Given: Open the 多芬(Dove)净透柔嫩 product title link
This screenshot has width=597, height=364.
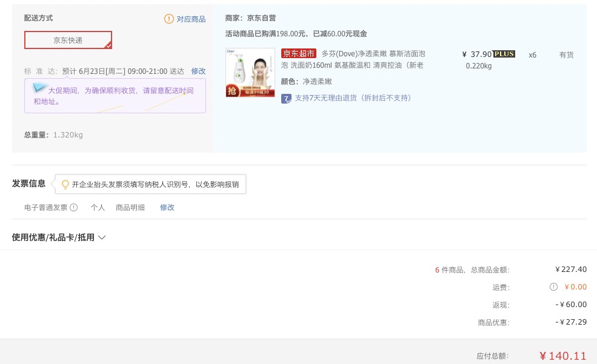Looking at the screenshot, I should coord(353,59).
